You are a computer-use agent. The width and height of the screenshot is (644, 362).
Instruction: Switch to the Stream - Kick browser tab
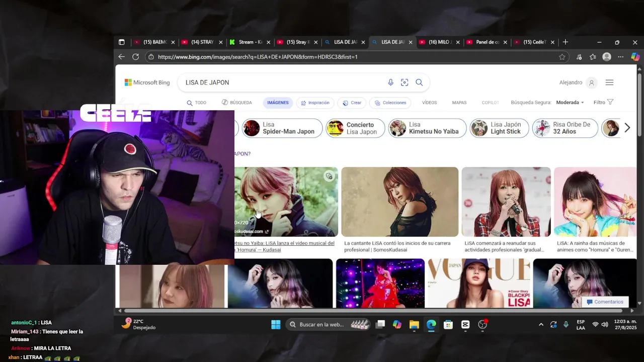(x=250, y=42)
